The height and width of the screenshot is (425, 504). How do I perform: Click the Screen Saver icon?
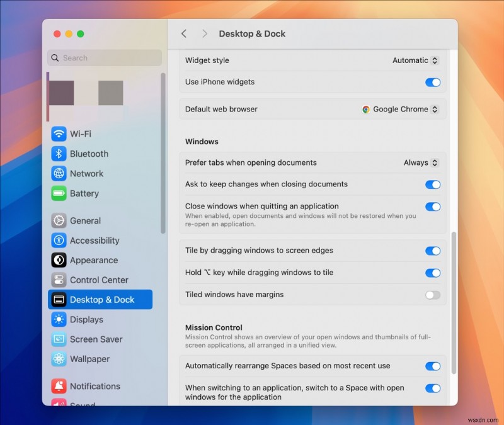(59, 339)
